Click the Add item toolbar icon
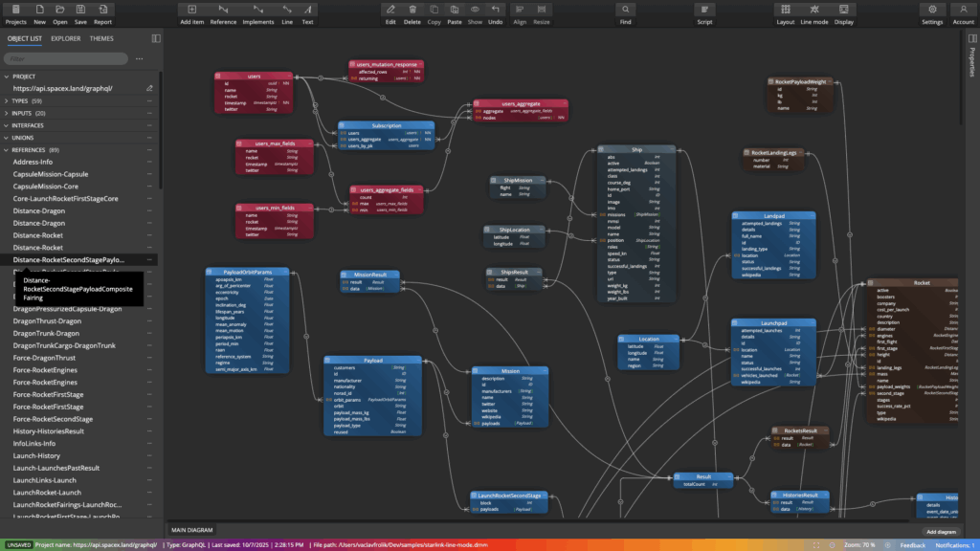 (x=191, y=12)
